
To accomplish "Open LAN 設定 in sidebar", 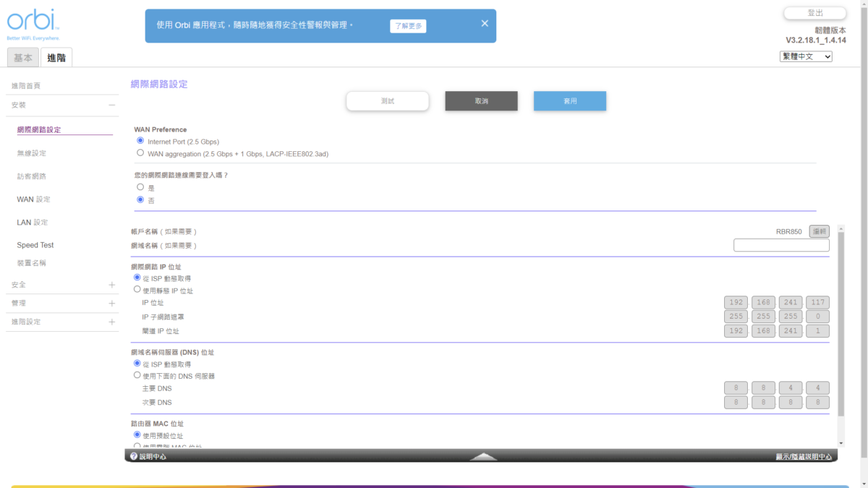I will coord(33,223).
